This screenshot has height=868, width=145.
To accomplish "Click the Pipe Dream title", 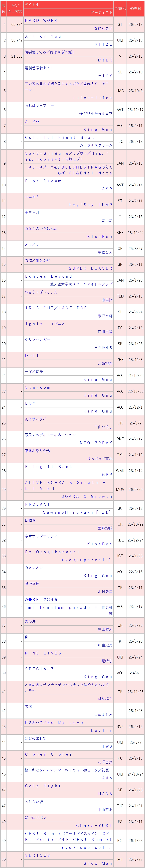I will 43,181.
